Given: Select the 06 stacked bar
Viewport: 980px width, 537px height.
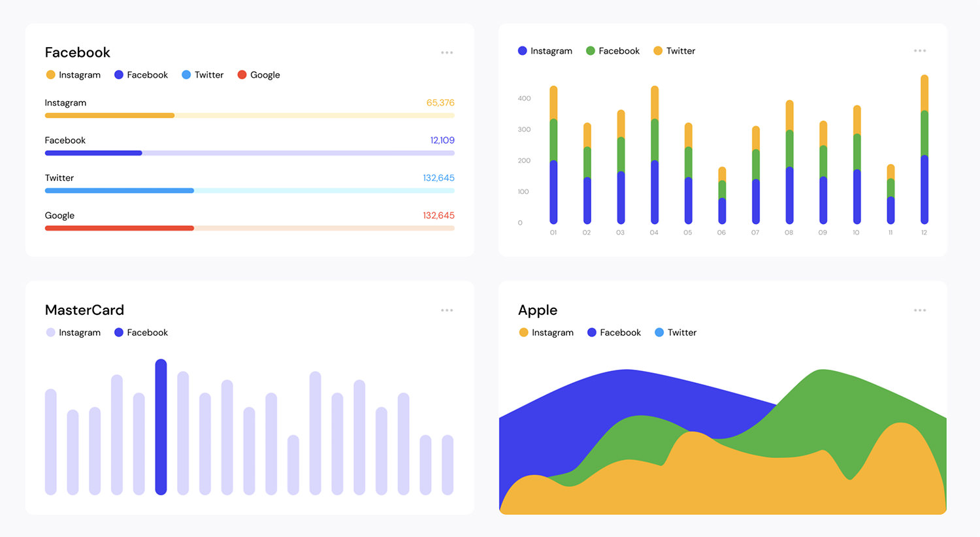Looking at the screenshot, I should tap(722, 195).
